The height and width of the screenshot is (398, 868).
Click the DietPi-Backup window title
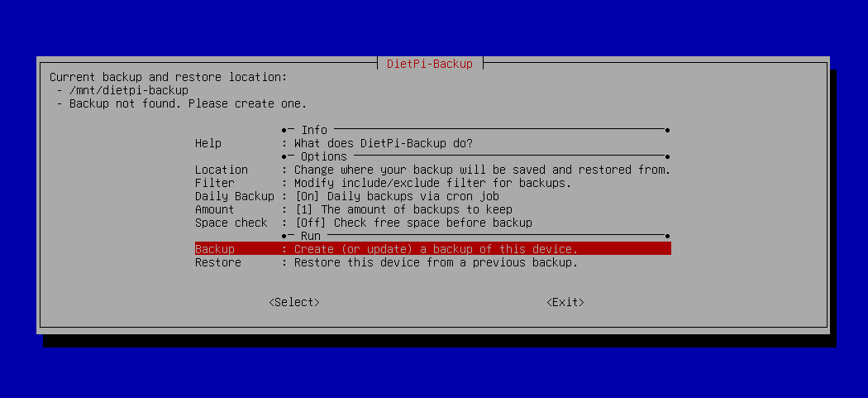[430, 64]
